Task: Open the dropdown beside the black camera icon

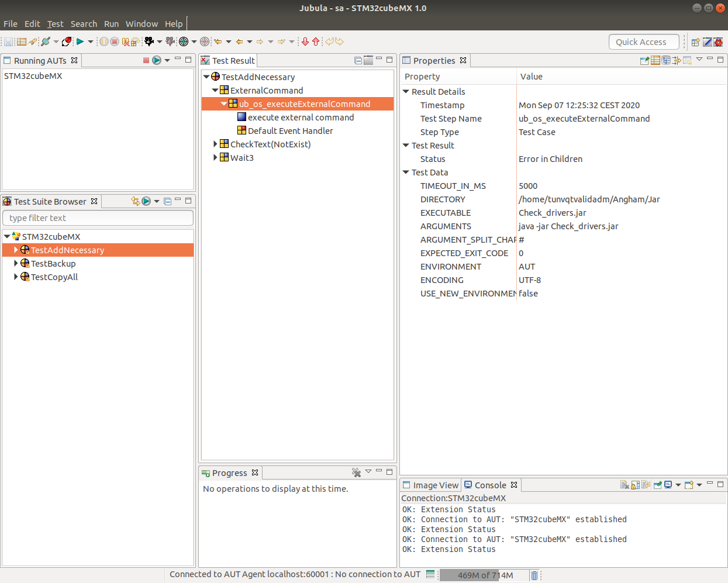Action: tap(160, 42)
